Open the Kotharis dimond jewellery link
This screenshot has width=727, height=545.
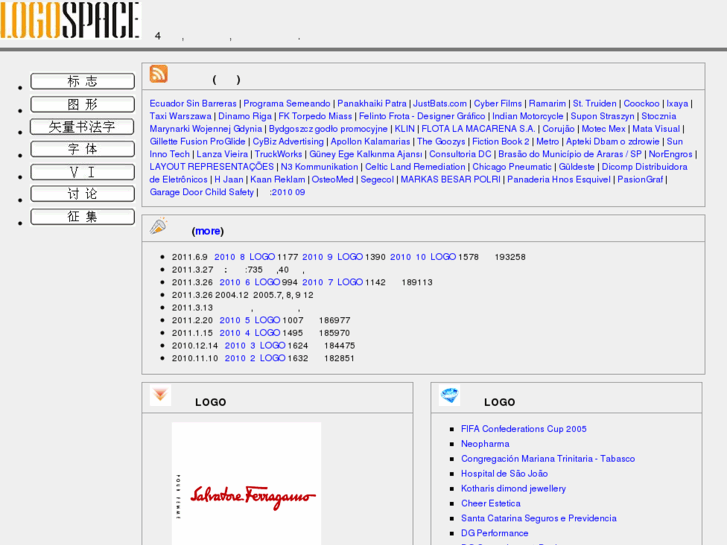tap(513, 488)
